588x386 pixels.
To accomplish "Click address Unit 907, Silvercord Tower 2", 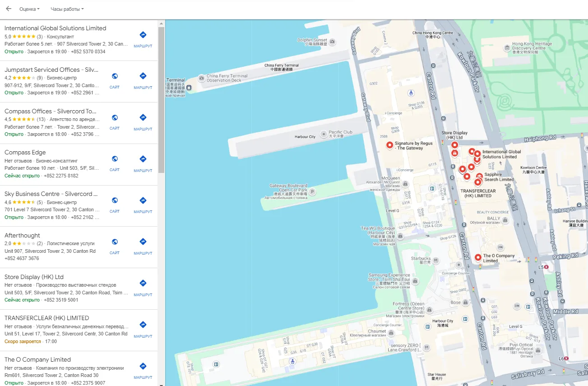I will pyautogui.click(x=50, y=251).
